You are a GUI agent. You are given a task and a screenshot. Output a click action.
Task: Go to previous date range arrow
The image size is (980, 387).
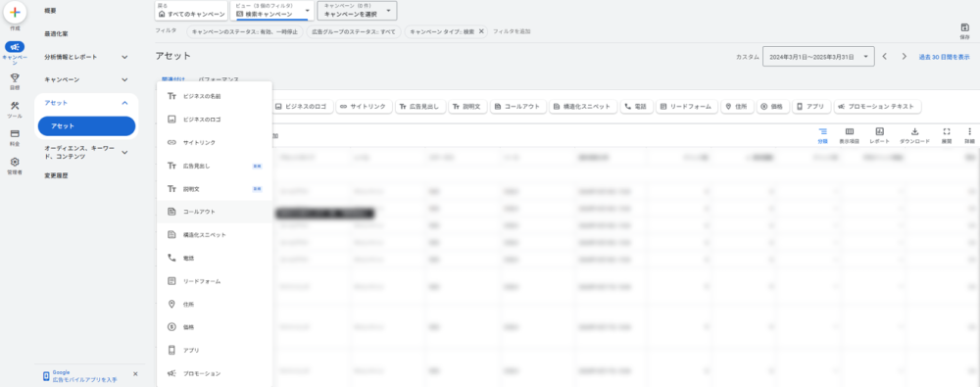pyautogui.click(x=884, y=56)
